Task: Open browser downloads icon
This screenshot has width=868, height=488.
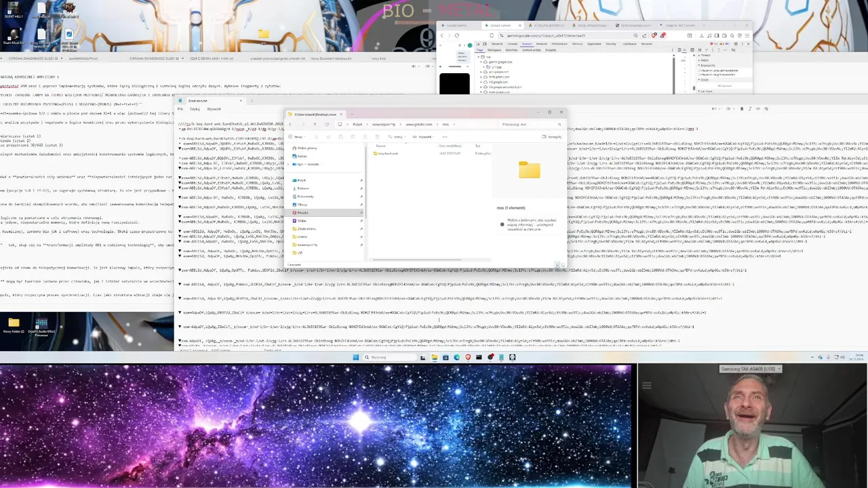Action: (701, 35)
